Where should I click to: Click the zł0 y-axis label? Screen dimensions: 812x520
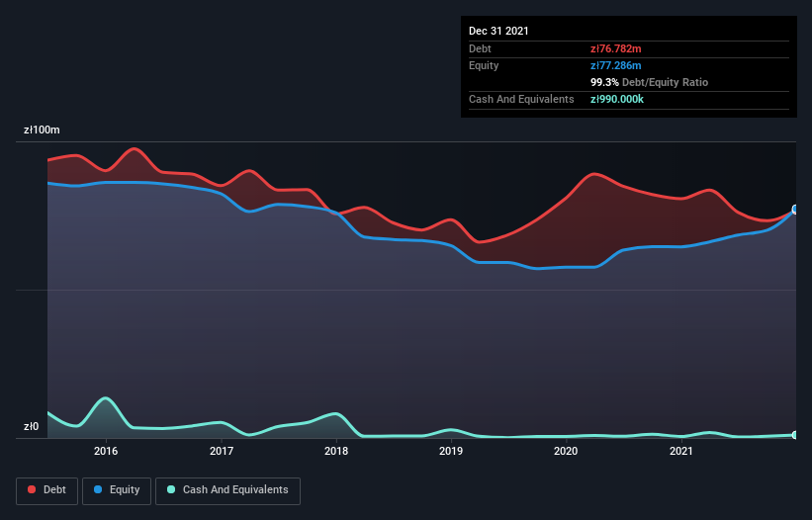[31, 427]
